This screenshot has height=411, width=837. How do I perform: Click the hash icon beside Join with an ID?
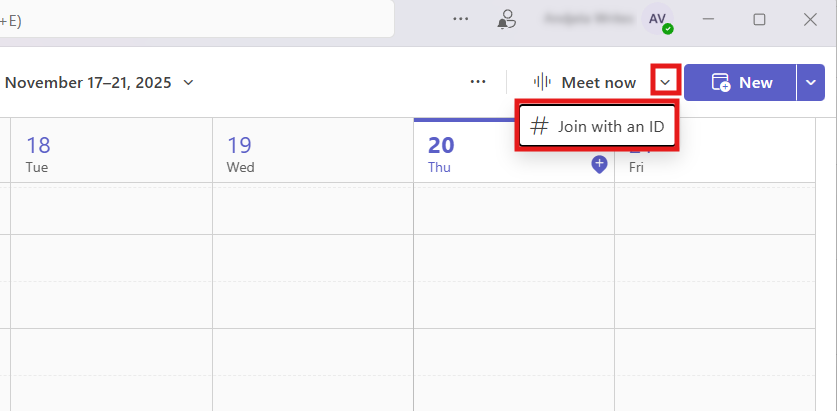[x=540, y=126]
